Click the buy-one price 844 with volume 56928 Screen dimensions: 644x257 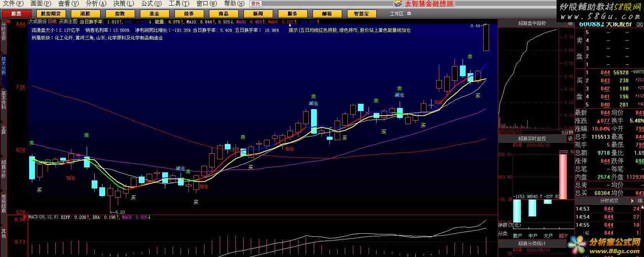605,73
